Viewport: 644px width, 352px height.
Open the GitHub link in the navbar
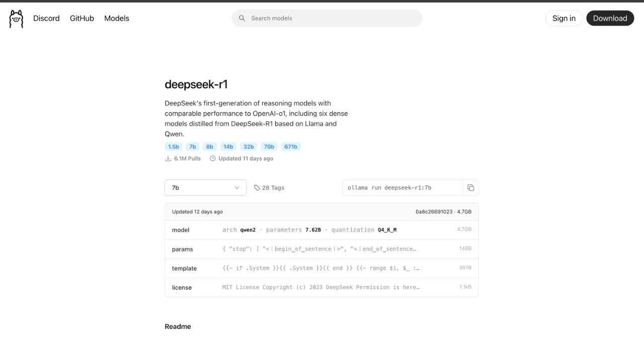click(82, 18)
